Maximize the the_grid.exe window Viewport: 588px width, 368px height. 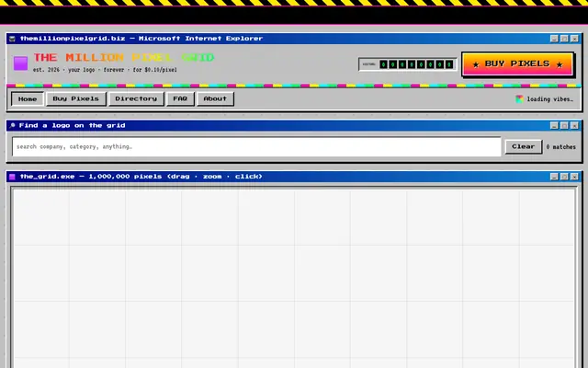pyautogui.click(x=564, y=177)
